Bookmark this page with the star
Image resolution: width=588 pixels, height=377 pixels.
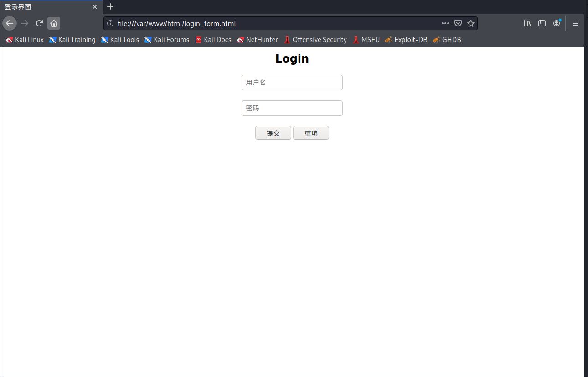(471, 23)
